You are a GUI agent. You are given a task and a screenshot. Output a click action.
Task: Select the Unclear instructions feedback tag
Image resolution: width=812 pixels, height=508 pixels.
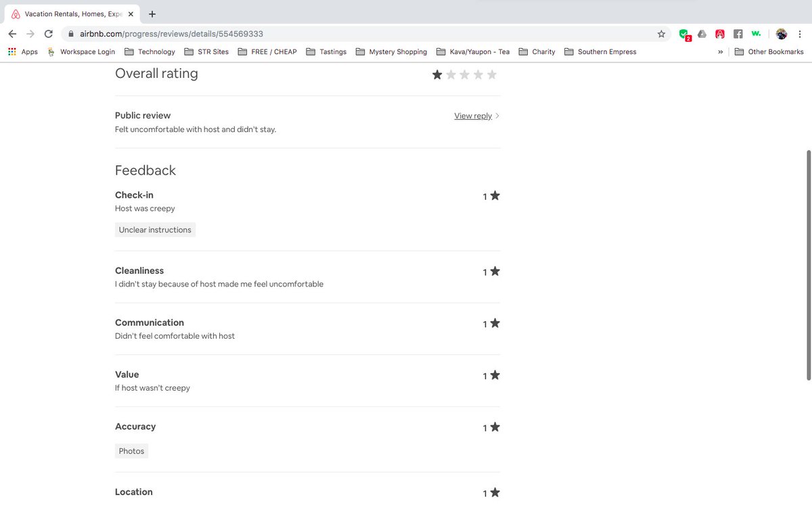click(x=155, y=230)
